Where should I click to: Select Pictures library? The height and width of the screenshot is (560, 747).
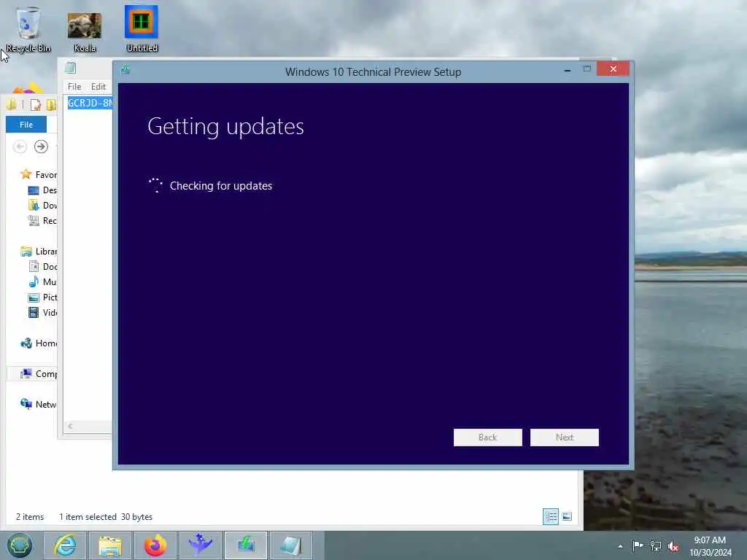pos(42,297)
